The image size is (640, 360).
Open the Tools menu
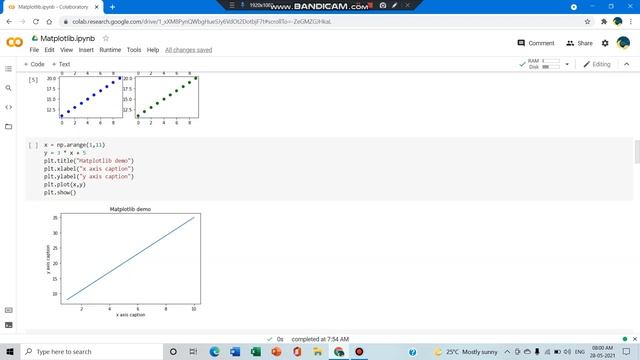tap(134, 50)
